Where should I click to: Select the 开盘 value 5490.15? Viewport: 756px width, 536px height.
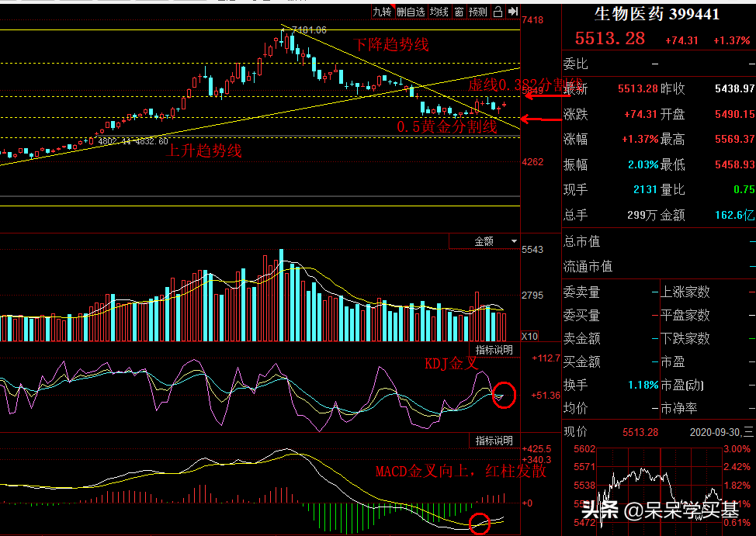pos(734,114)
